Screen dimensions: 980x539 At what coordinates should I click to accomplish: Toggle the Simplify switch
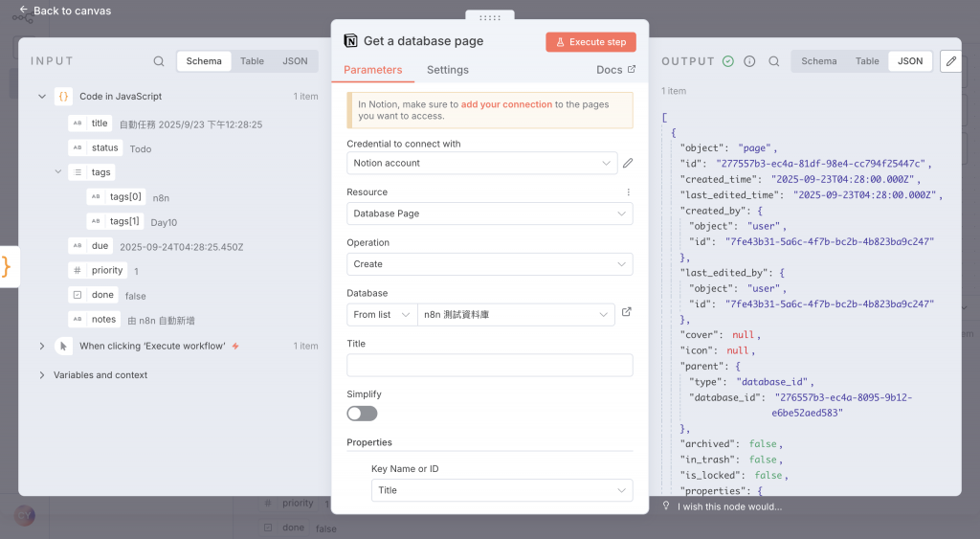362,414
